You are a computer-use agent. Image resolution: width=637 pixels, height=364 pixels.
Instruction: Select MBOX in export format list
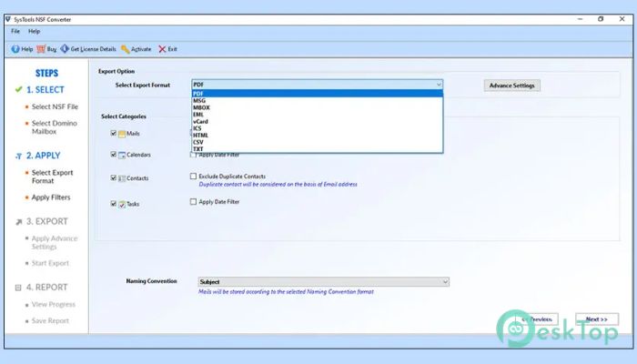tap(318, 107)
